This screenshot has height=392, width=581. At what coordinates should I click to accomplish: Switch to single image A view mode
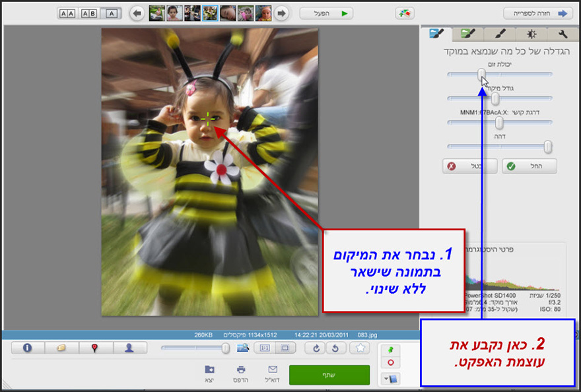[111, 13]
